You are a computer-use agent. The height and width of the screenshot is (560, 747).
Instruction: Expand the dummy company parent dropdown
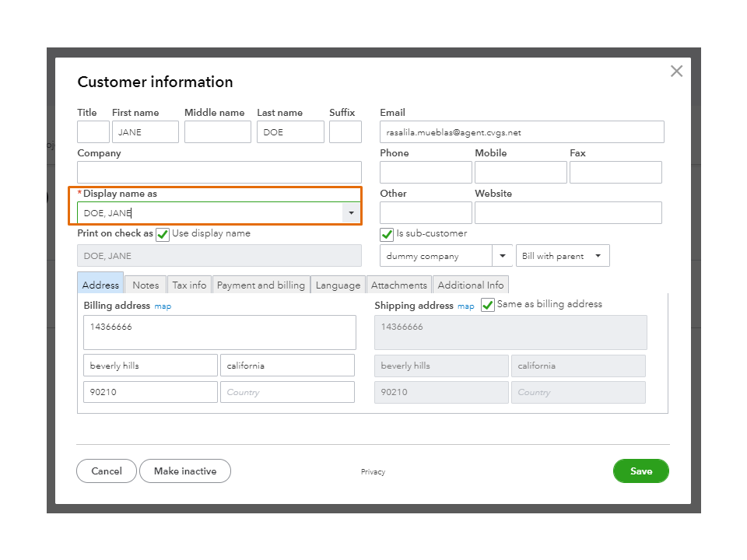(502, 256)
